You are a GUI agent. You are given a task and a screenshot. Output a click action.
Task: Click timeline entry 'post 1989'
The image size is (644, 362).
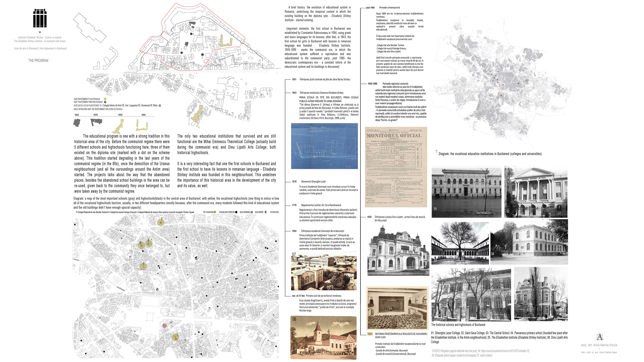[x=370, y=8]
